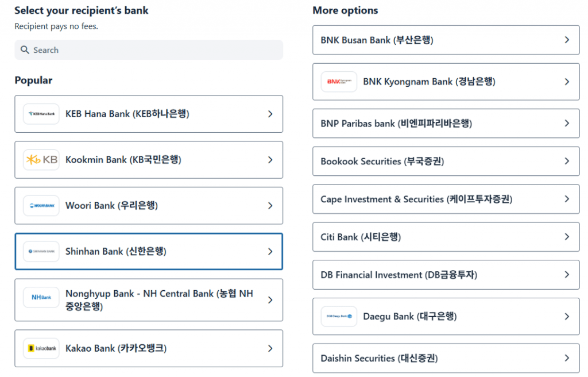Expand the BNK Busan Bank chevron

point(567,40)
